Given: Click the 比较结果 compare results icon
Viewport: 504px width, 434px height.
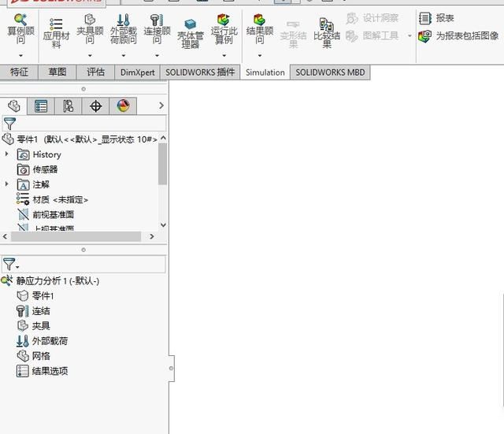Looking at the screenshot, I should click(x=327, y=26).
